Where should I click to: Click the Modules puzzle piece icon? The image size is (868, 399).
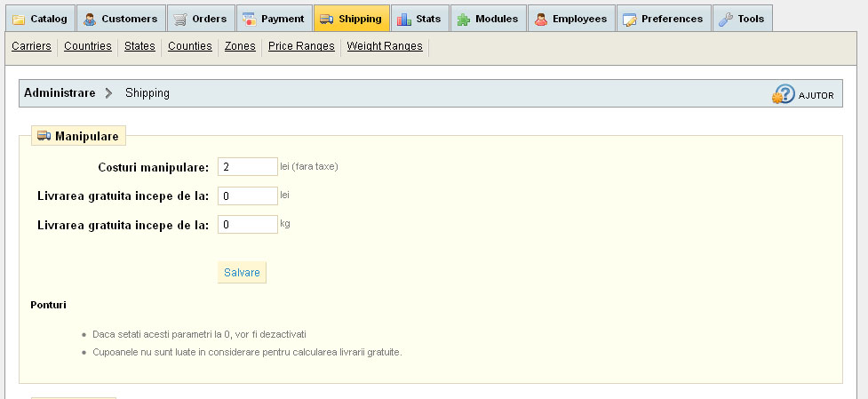[464, 19]
